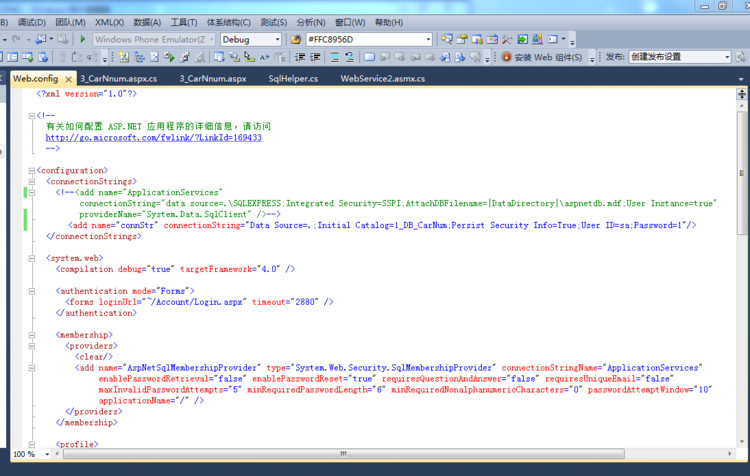This screenshot has width=750, height=476.
Task: Click the Display Parameter Info icon
Action: pyautogui.click(x=234, y=57)
